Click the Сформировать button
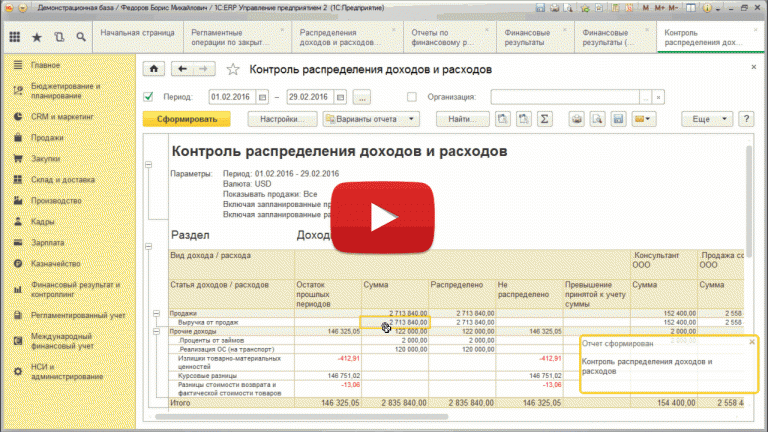This screenshot has width=768, height=432. coord(187,119)
